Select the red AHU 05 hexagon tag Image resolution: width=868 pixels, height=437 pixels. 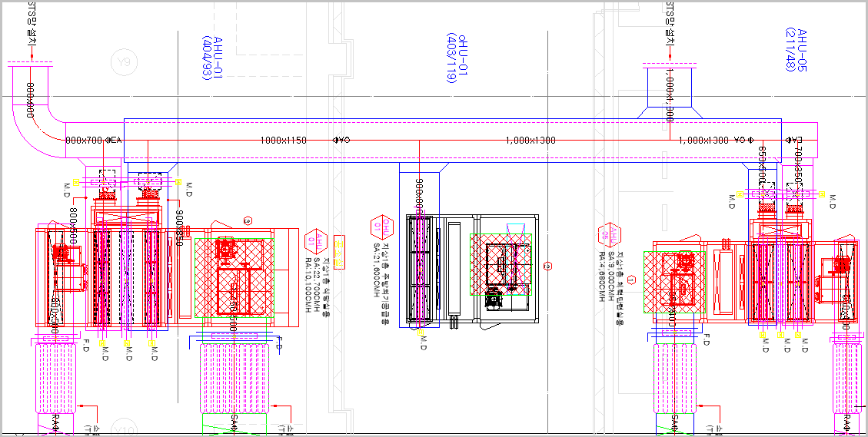[607, 235]
